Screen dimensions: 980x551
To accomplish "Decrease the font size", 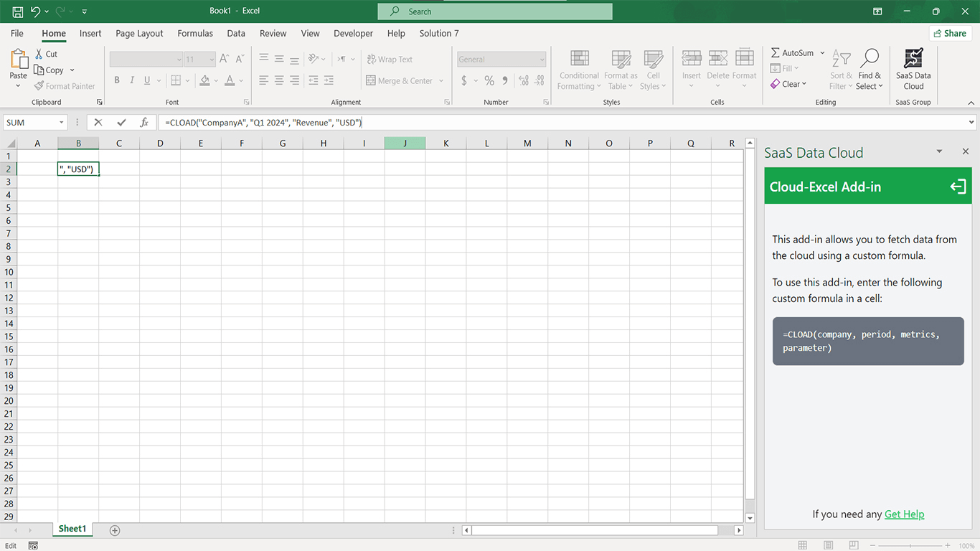I will point(240,60).
